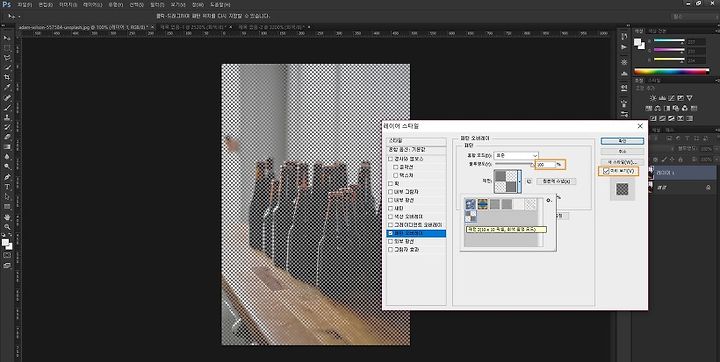Select the Brush tool
This screenshot has width=720, height=362.
point(7,107)
